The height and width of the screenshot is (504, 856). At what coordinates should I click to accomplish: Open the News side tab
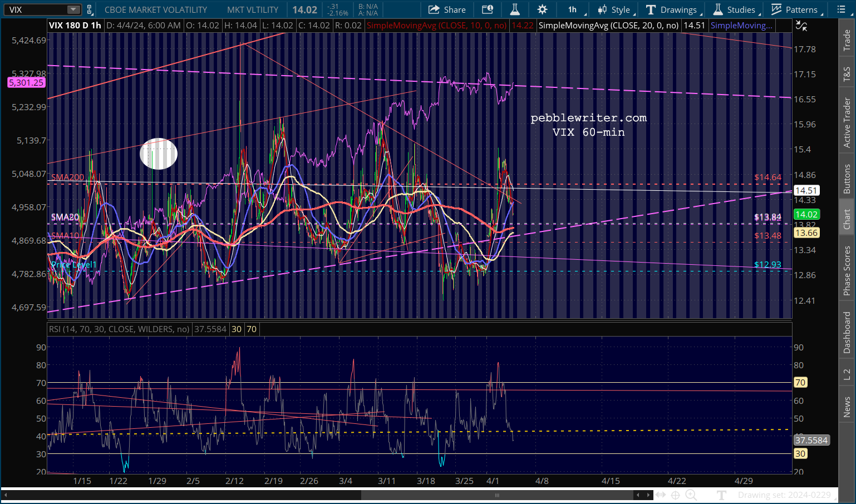coord(847,407)
